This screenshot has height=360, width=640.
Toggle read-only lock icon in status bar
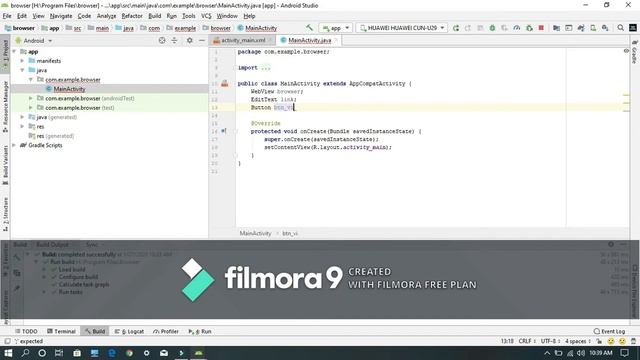[599, 341]
